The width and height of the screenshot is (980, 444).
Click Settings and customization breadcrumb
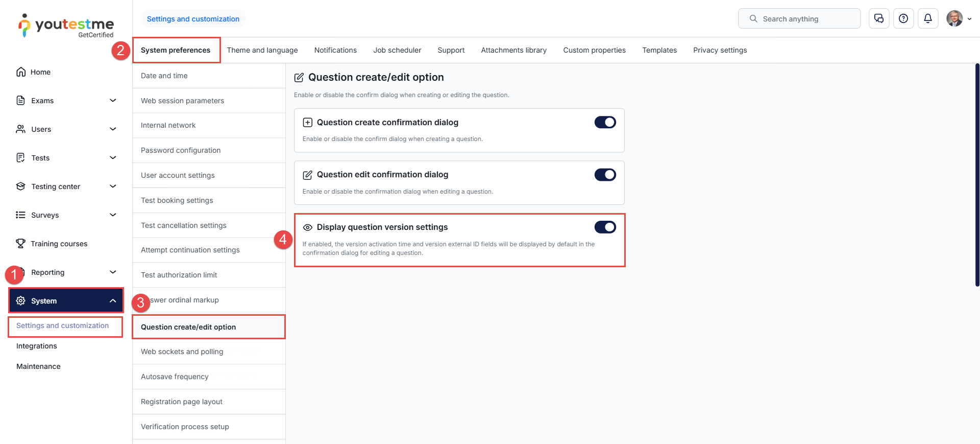pyautogui.click(x=193, y=19)
